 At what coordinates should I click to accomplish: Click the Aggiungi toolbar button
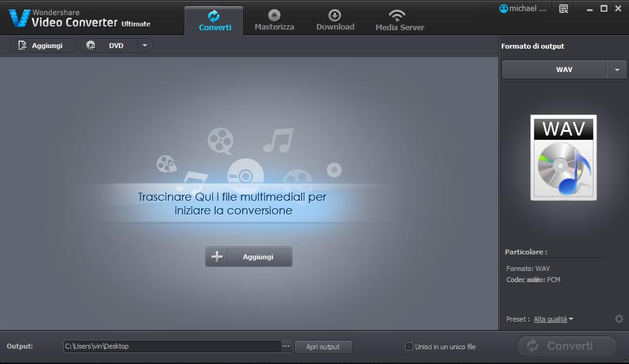pos(43,46)
